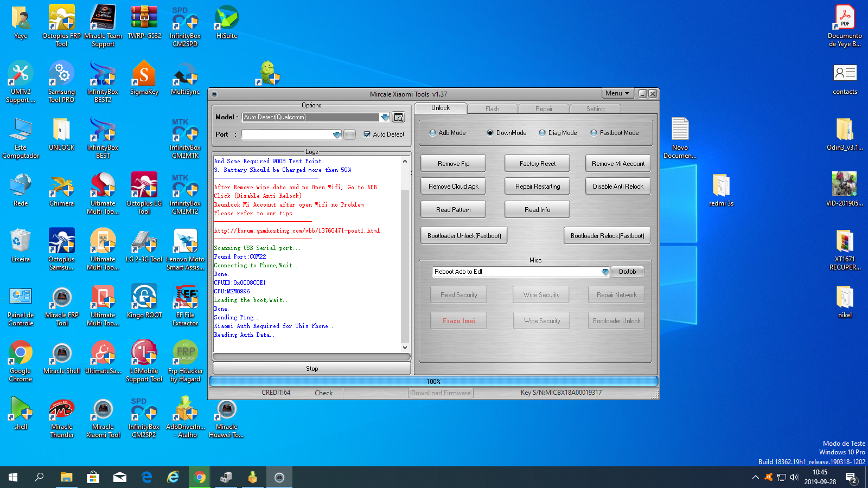Viewport: 868px width, 488px height.
Task: Launch Miracle Team Support shortcut
Action: [103, 25]
